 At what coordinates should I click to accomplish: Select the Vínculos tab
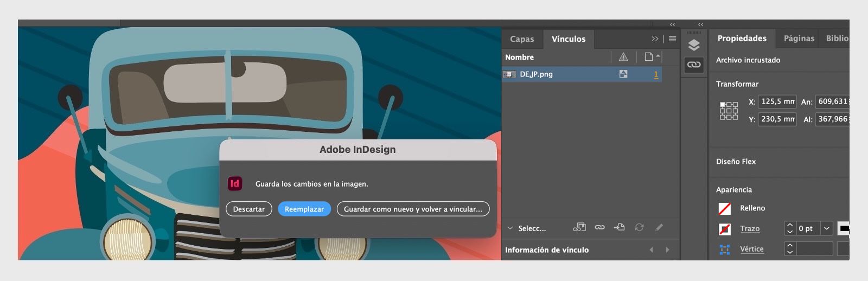click(569, 39)
